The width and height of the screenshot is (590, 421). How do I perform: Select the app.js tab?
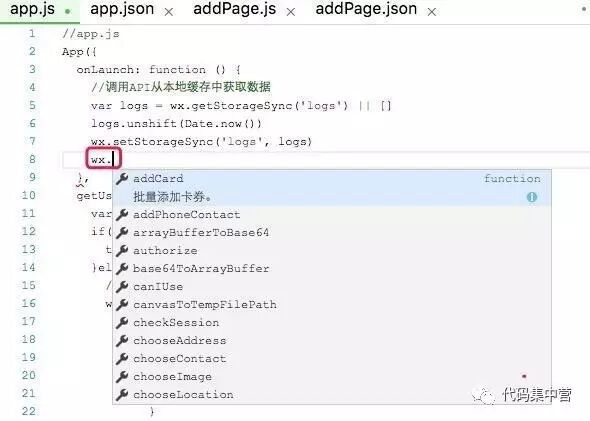32,9
